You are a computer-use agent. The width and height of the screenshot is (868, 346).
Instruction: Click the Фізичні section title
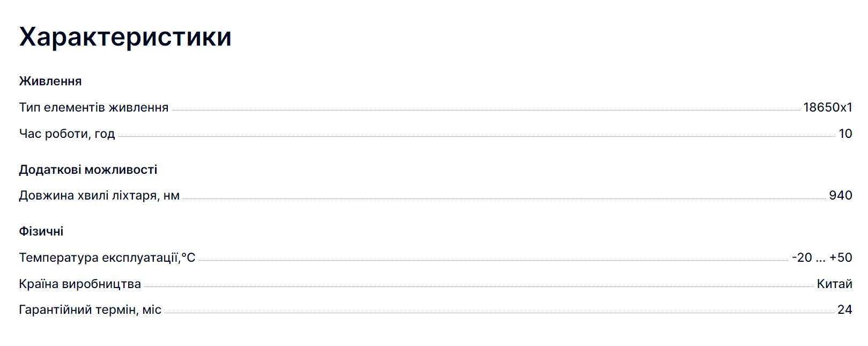(41, 231)
